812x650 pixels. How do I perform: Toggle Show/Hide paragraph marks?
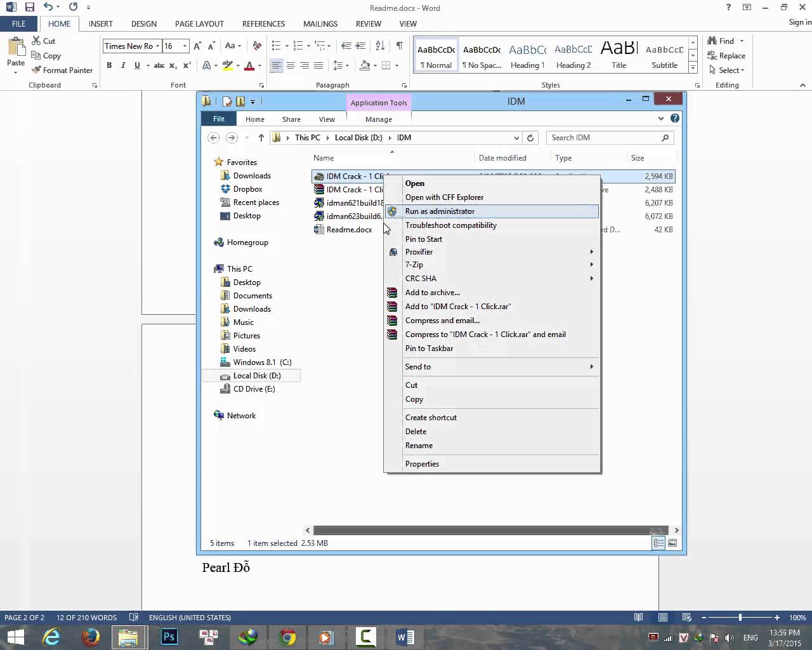pyautogui.click(x=399, y=46)
